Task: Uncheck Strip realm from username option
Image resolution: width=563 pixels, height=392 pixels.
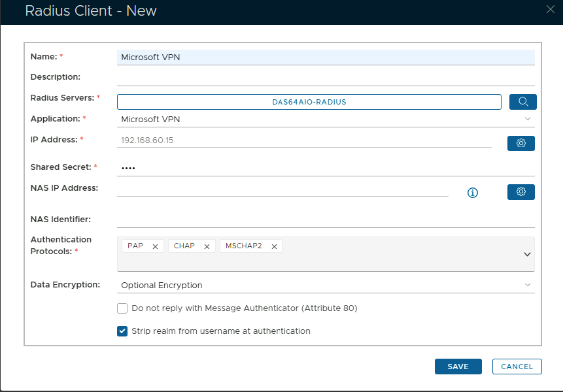Action: click(x=122, y=331)
